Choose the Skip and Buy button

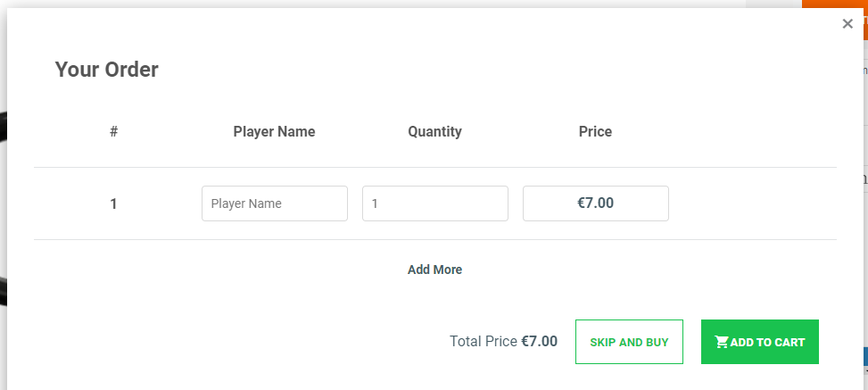click(630, 342)
